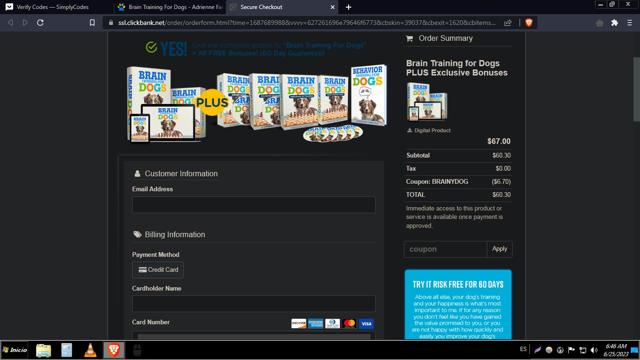Click the Billing Information tag icon

137,235
